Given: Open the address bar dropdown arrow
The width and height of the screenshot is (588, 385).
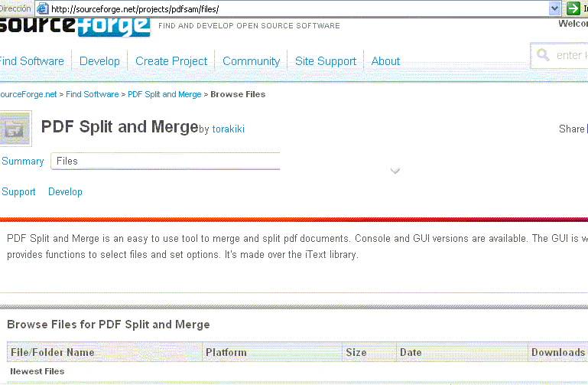Looking at the screenshot, I should (x=555, y=8).
